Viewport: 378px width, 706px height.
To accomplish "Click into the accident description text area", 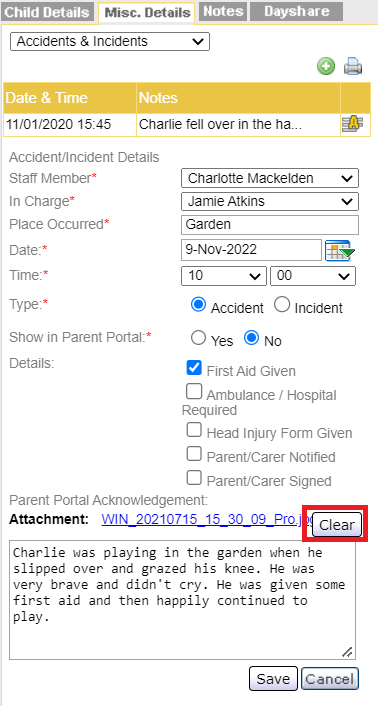I will [182, 600].
